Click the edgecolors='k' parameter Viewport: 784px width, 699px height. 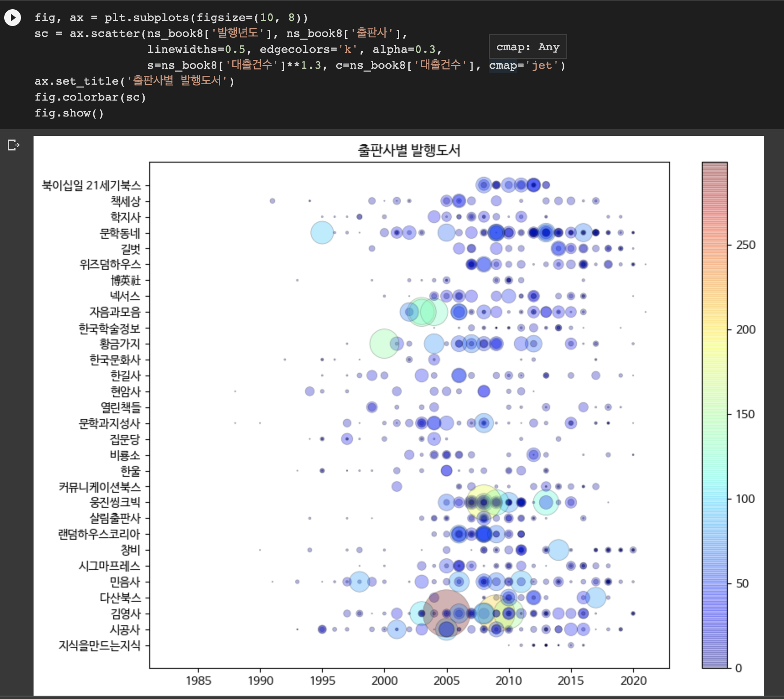click(309, 49)
